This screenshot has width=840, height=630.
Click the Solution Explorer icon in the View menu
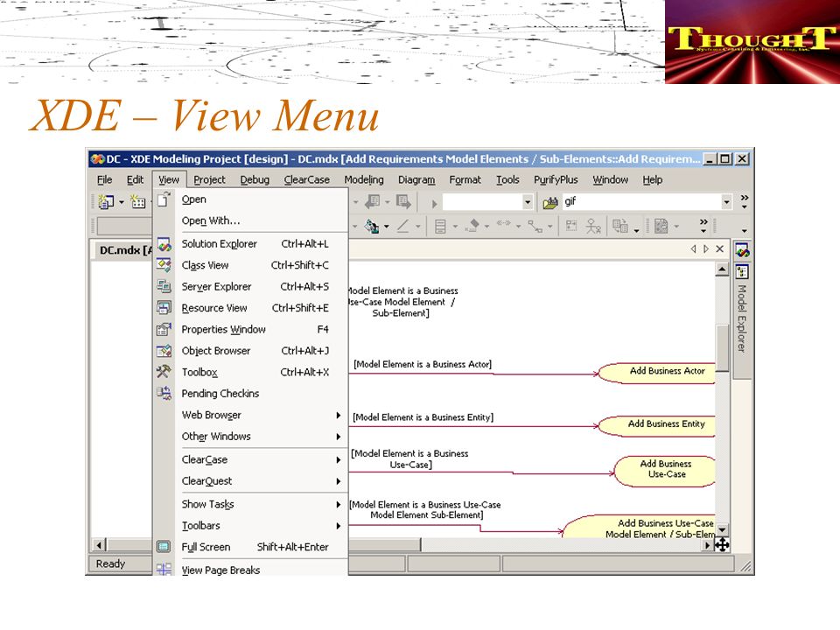tap(164, 244)
